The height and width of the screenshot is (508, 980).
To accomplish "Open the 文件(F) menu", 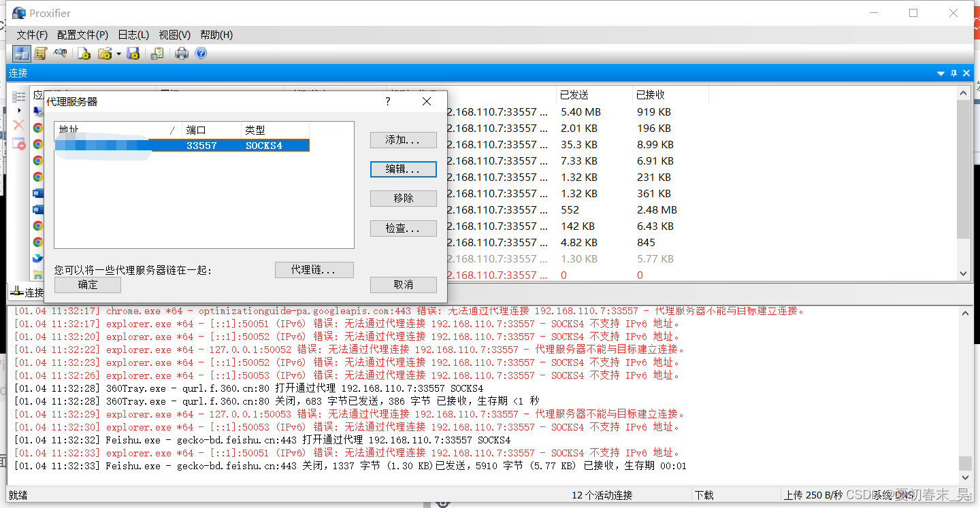I will pos(32,35).
